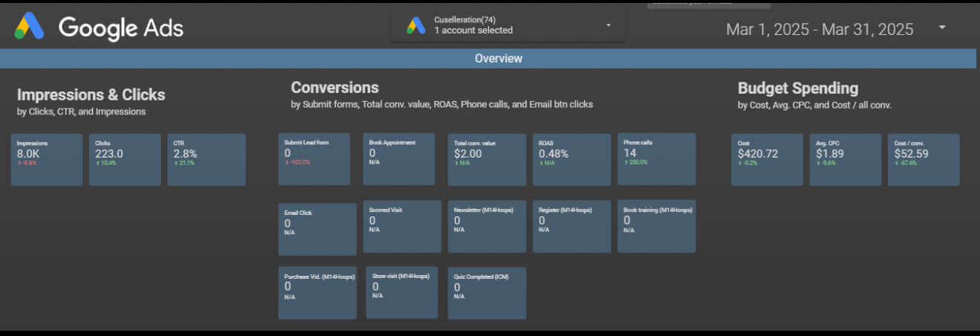The image size is (980, 336).
Task: Select the Submit Lead form scorecard
Action: pos(314,159)
